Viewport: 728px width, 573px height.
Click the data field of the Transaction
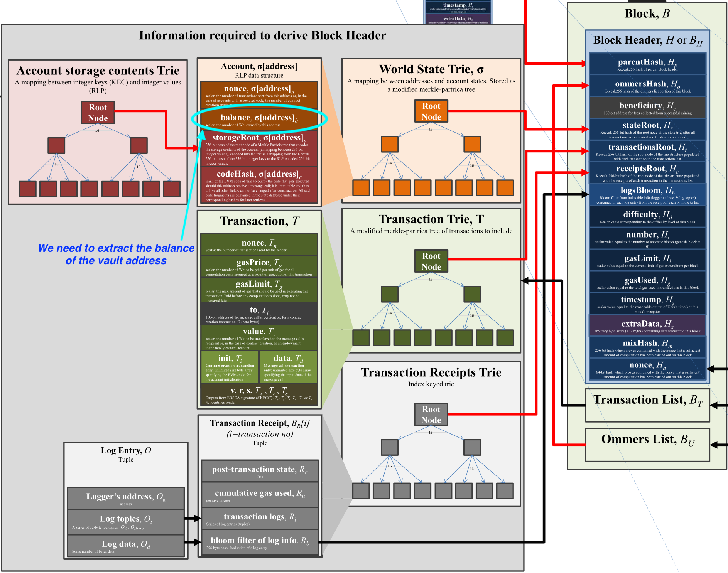coord(288,367)
